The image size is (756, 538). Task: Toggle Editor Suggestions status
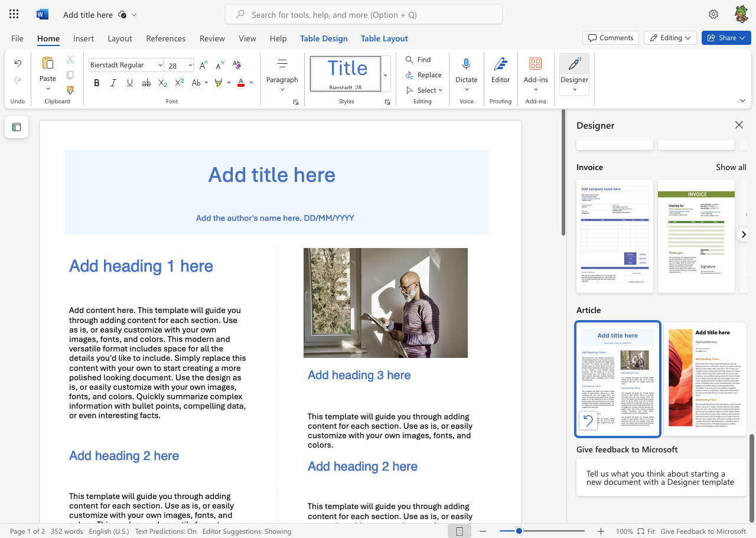point(247,532)
